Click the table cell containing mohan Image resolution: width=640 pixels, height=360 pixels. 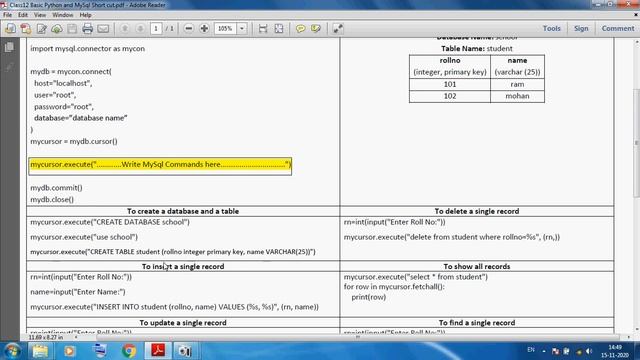[517, 96]
